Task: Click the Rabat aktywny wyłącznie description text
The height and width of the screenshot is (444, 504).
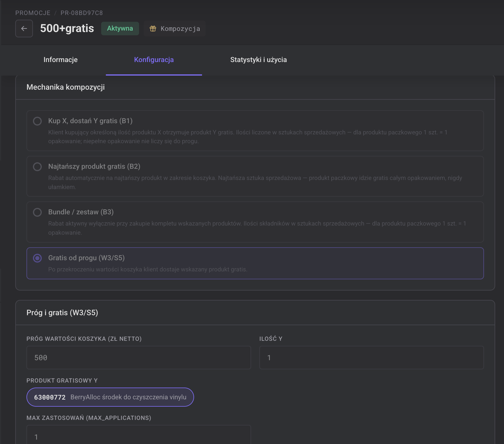Action: pos(257,228)
